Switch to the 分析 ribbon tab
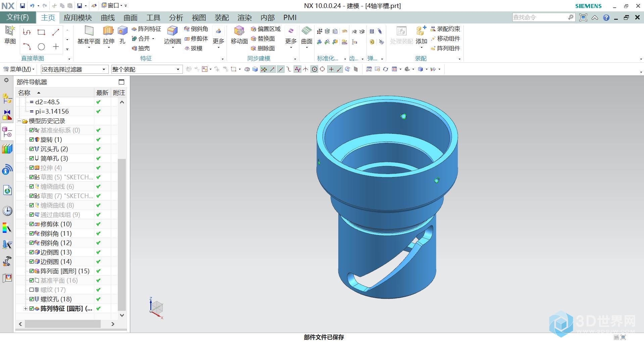 pyautogui.click(x=176, y=18)
